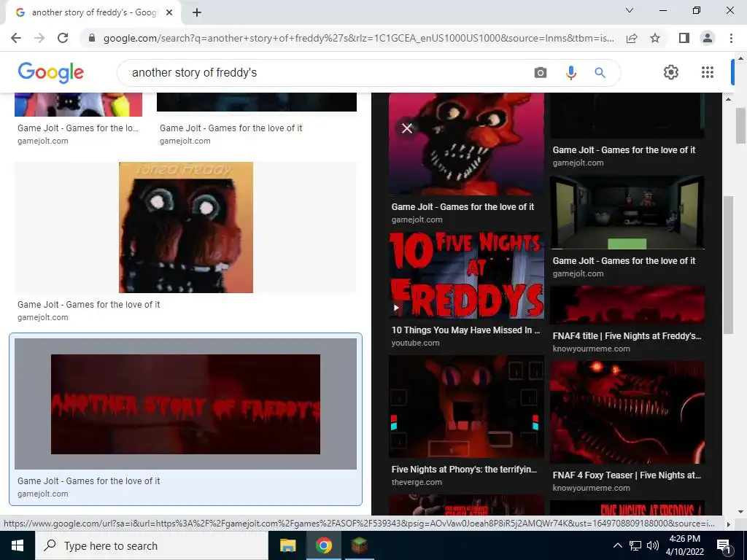Reload the page with the refresh icon

click(x=63, y=38)
